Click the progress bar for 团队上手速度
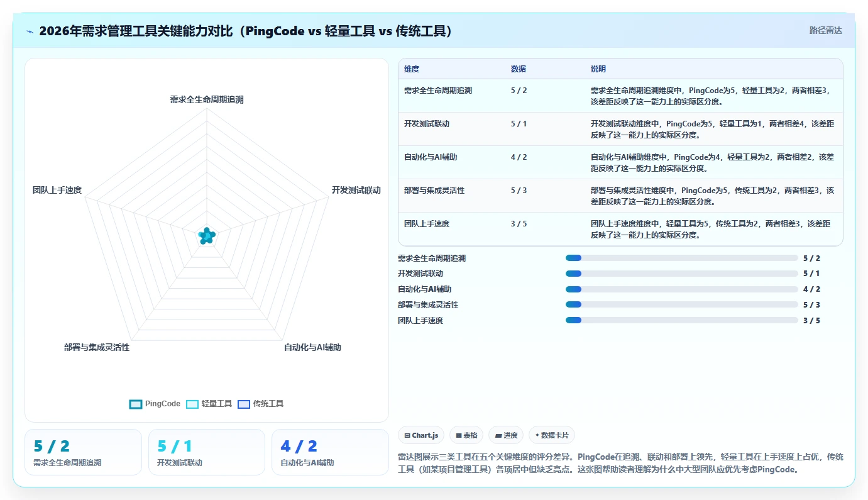Viewport: 868px width, 500px height. tap(681, 320)
